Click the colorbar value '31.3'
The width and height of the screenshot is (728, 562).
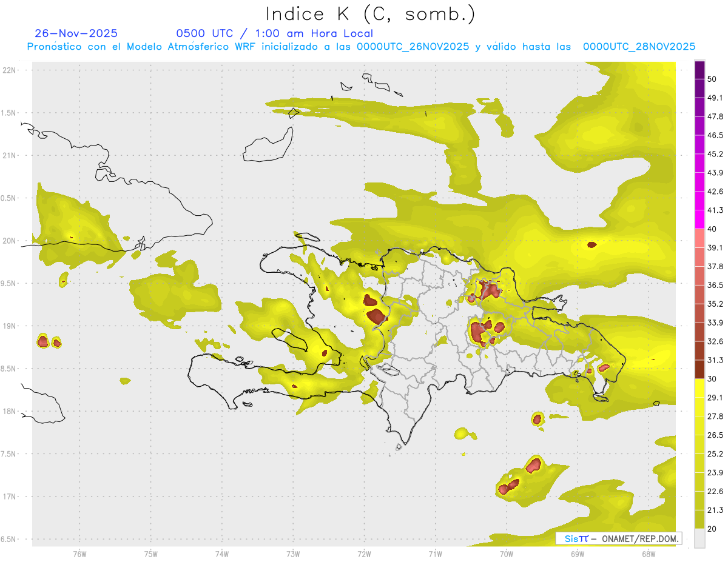point(715,360)
